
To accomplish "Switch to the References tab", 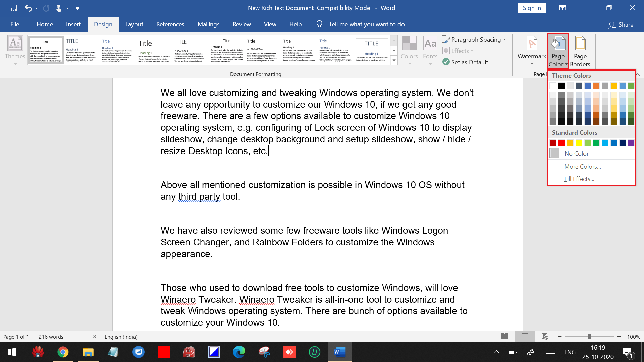I will [x=170, y=24].
